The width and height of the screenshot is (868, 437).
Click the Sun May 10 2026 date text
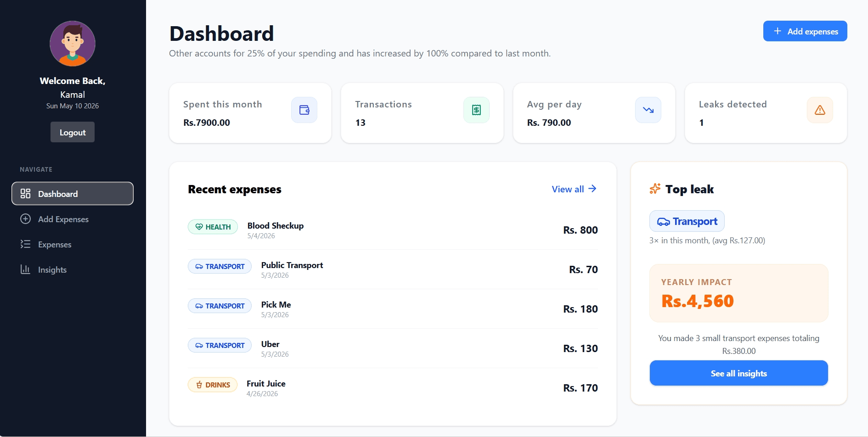73,106
